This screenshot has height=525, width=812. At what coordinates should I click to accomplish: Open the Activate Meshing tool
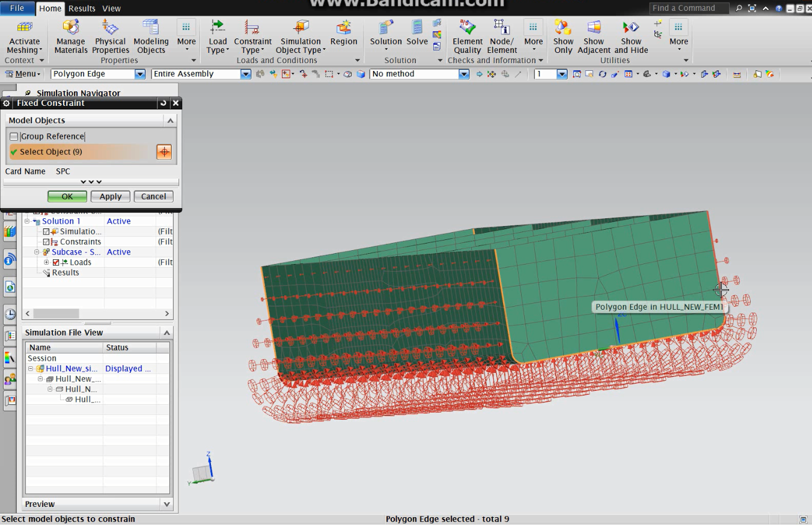click(x=25, y=37)
